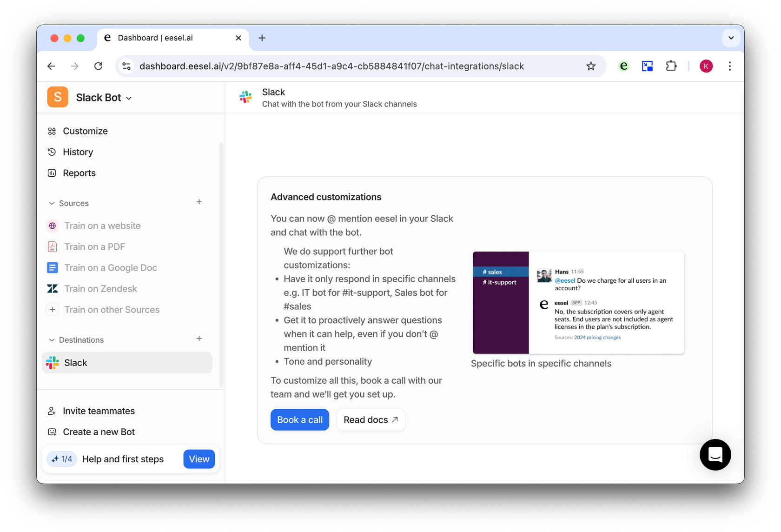781x532 pixels.
Task: Bookmark this page with the star icon
Action: [591, 66]
